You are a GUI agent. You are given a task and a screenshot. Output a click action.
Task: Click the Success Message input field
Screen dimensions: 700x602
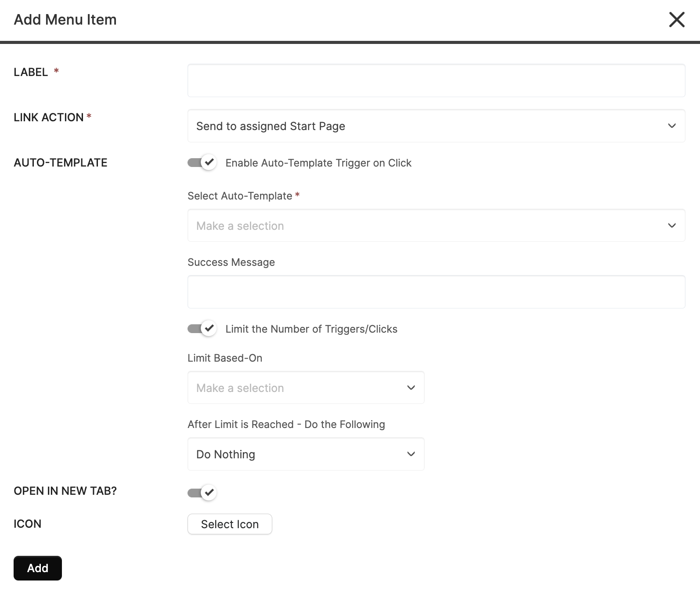(x=436, y=292)
